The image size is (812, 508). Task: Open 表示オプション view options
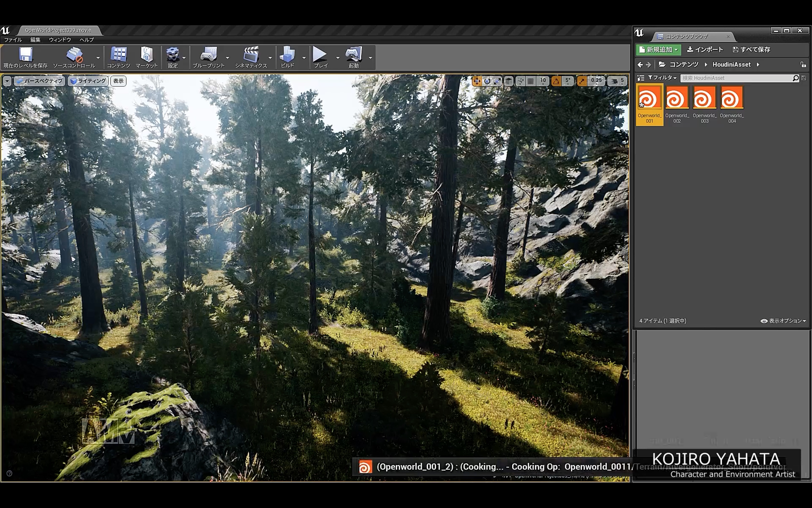pyautogui.click(x=783, y=321)
